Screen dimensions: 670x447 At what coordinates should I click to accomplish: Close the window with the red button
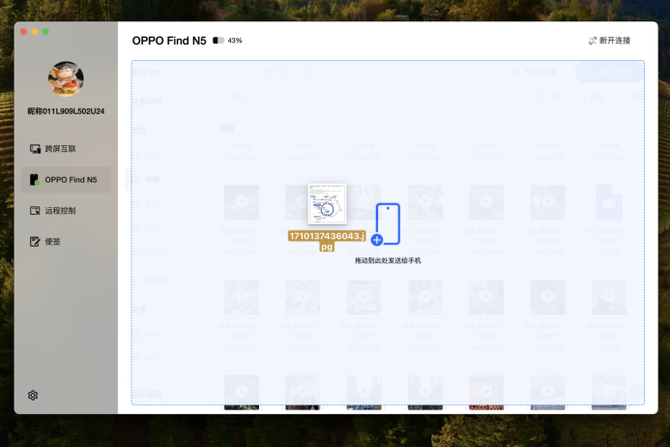click(x=24, y=32)
